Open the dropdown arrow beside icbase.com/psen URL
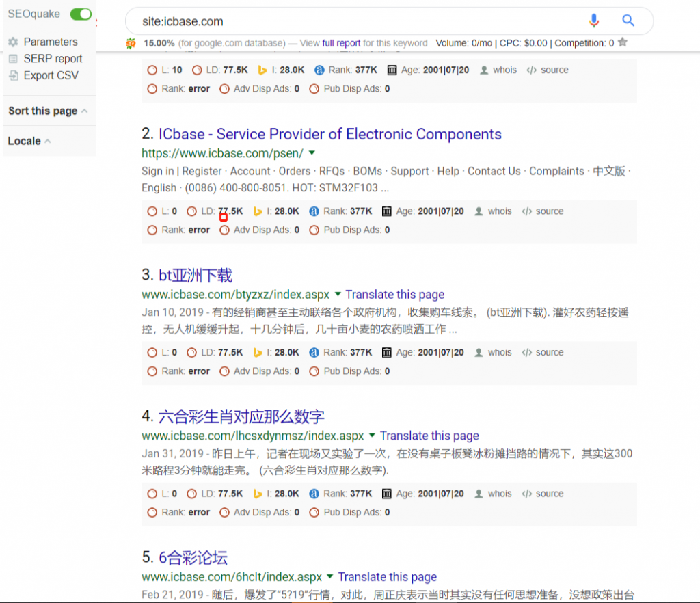700x603 pixels. pyautogui.click(x=312, y=153)
